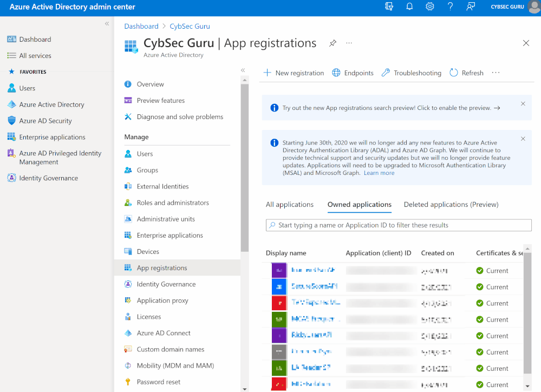This screenshot has height=392, width=541.
Task: Open the CYBSEC GURU account avatar
Action: pyautogui.click(x=535, y=6)
